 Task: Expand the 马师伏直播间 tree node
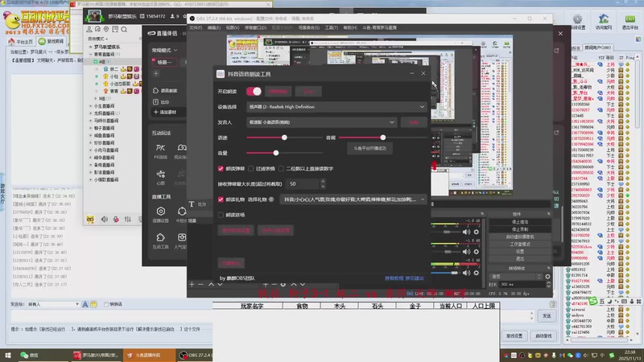point(91,121)
